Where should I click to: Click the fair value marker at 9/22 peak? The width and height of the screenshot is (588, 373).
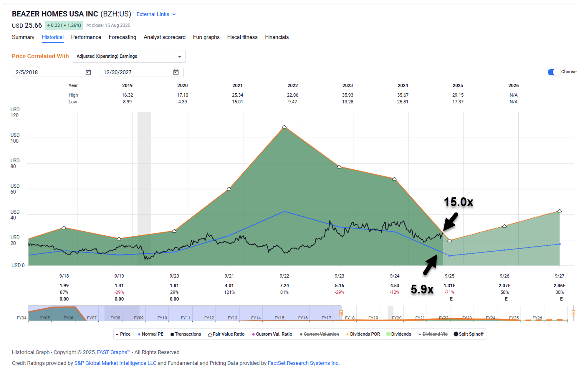pyautogui.click(x=284, y=127)
